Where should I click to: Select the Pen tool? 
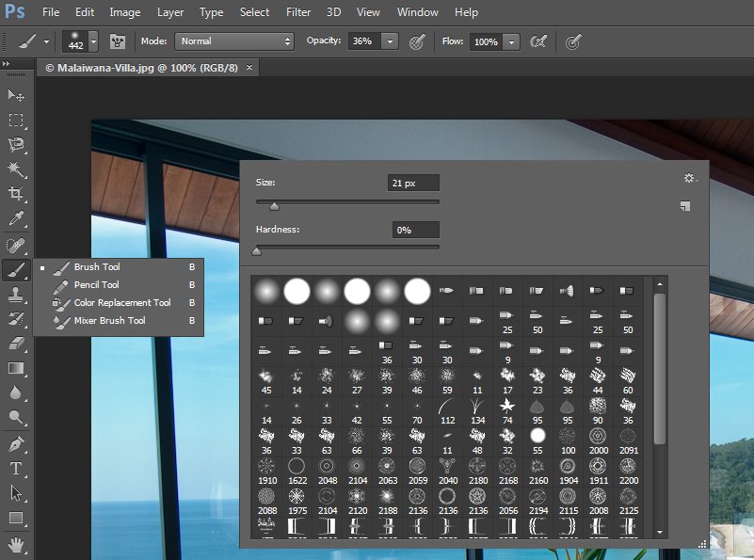16,443
